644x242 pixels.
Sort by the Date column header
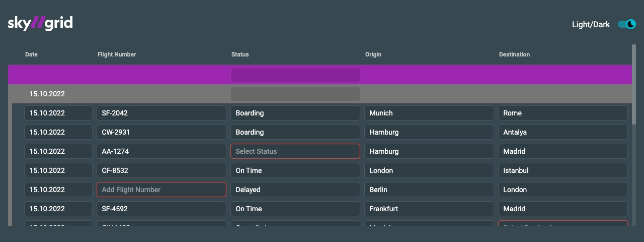[31, 54]
